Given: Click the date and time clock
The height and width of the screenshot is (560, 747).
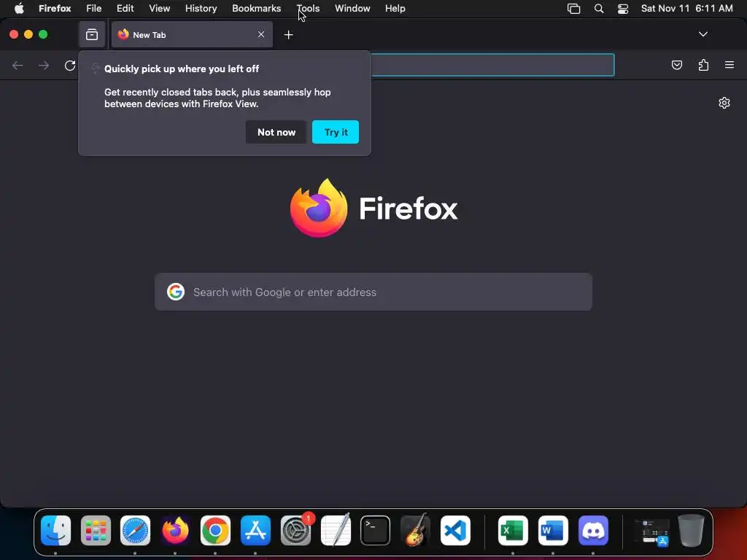Looking at the screenshot, I should [x=686, y=8].
